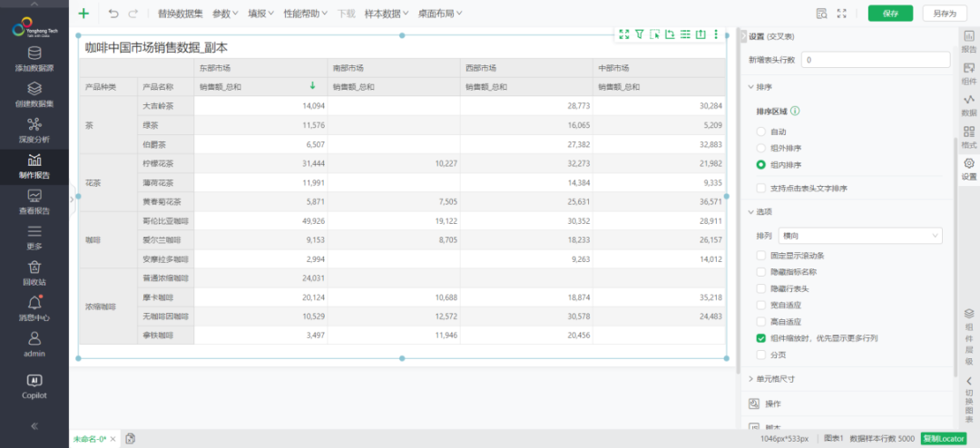Select the 组内排序 radio option
The width and height of the screenshot is (980, 448).
coord(760,165)
